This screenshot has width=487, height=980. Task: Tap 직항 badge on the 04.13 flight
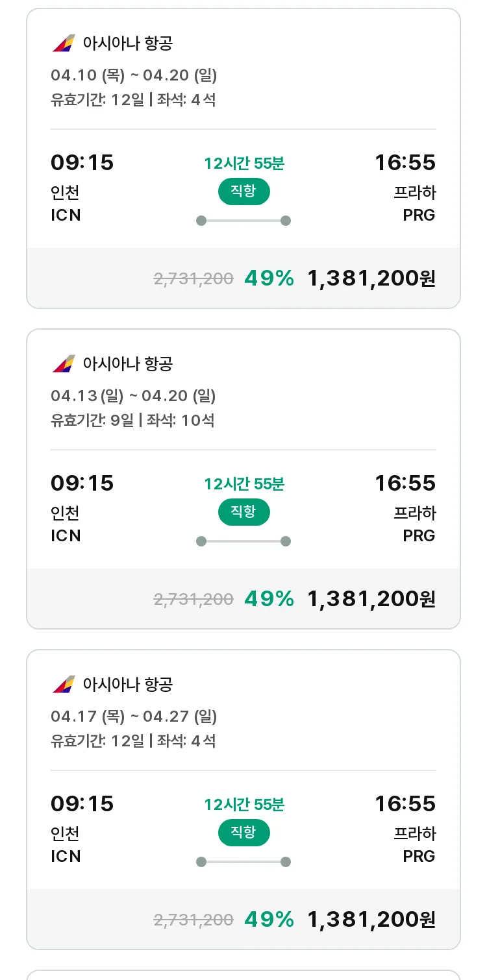point(243,512)
